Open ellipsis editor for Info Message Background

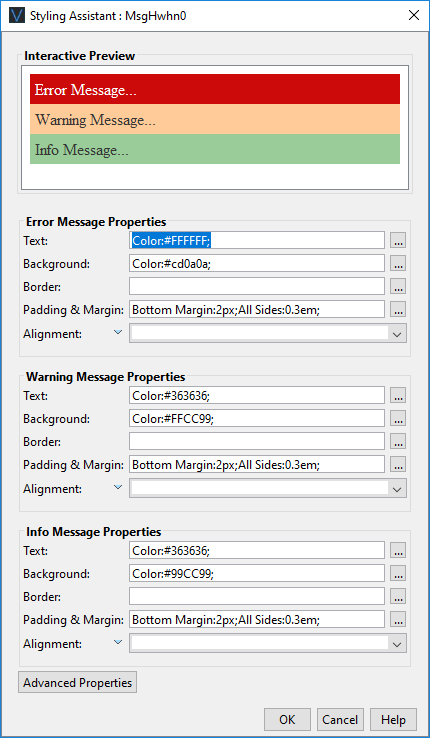click(398, 573)
